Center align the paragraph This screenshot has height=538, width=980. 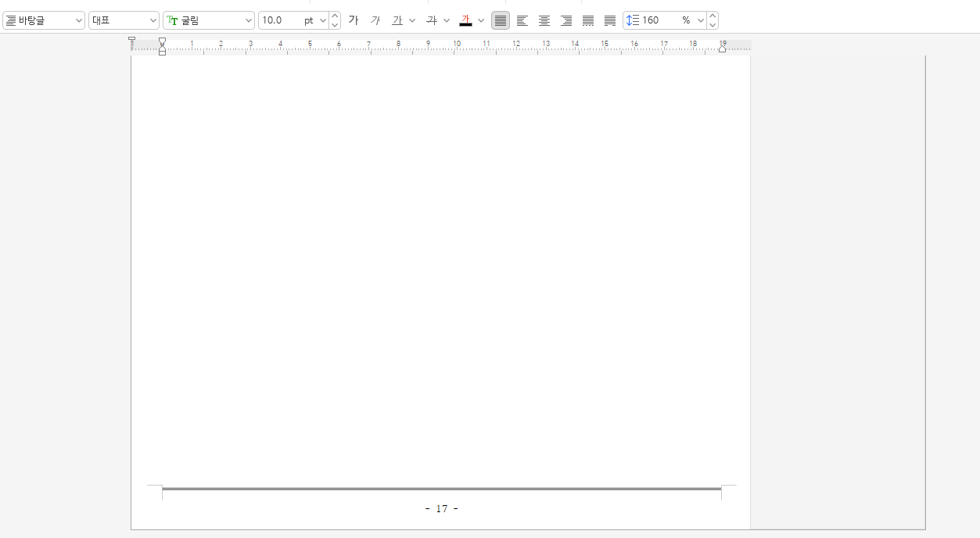coord(544,20)
